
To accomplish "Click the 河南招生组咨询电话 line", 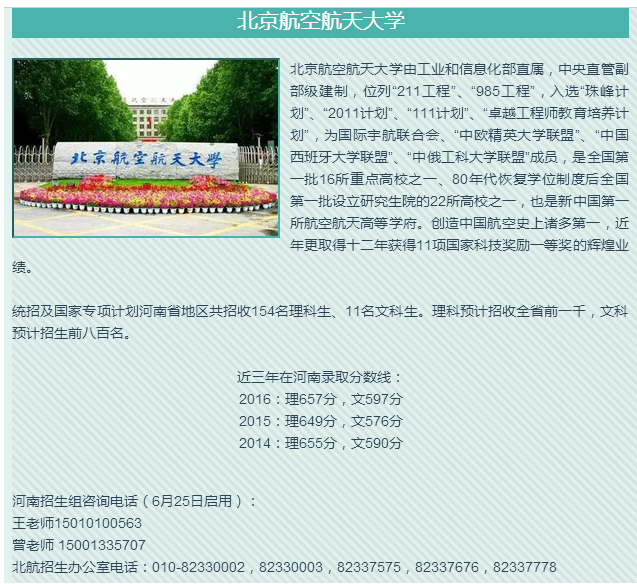I will click(x=135, y=501).
